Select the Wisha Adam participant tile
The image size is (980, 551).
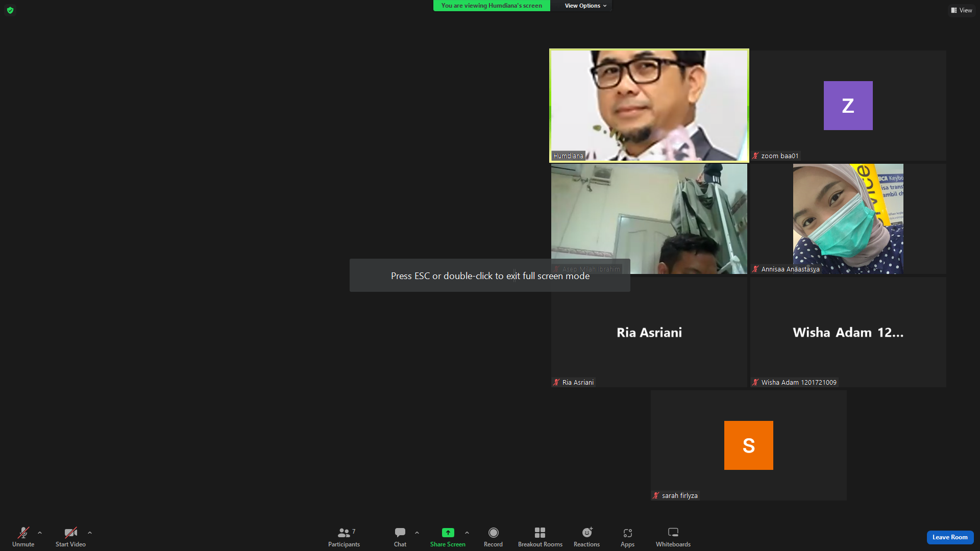coord(848,332)
